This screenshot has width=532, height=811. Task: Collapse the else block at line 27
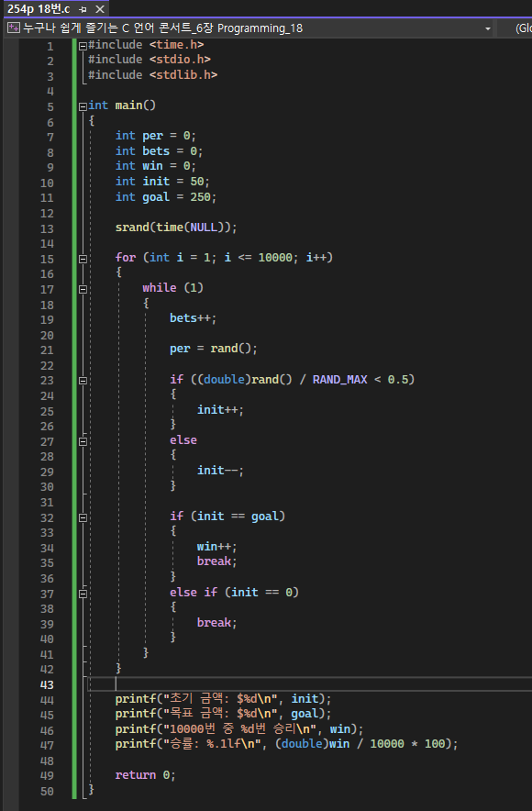coord(83,441)
